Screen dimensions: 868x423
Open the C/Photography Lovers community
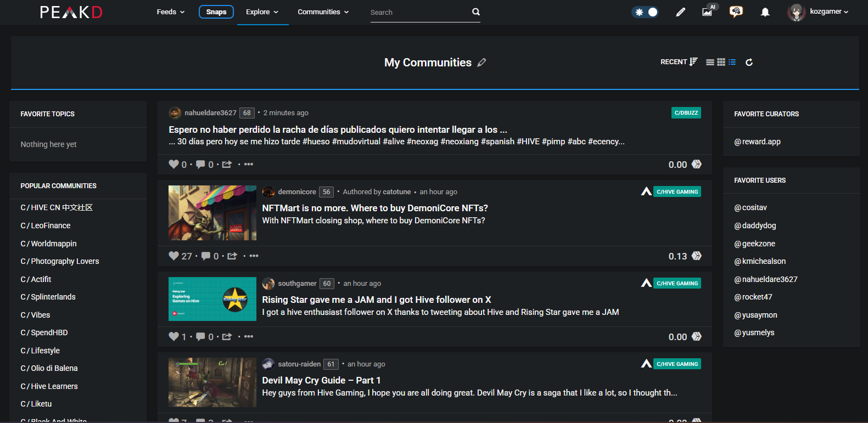60,261
